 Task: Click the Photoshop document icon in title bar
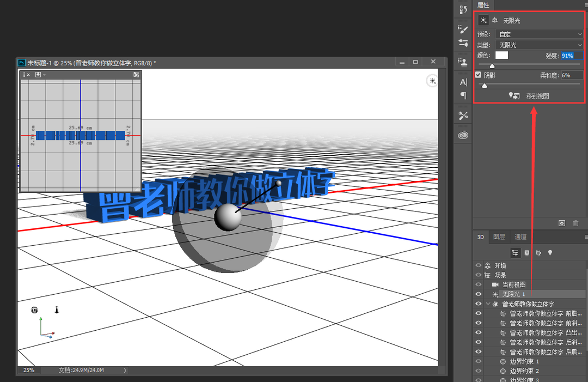pyautogui.click(x=22, y=63)
